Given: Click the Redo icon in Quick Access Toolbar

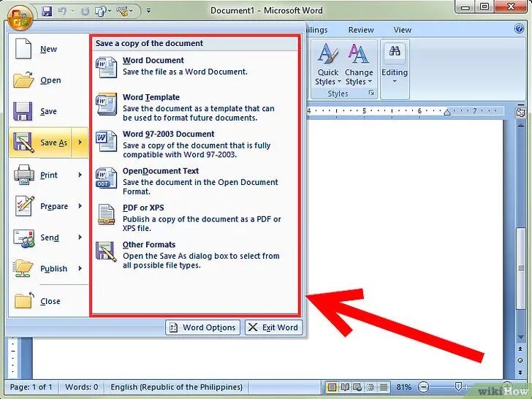Looking at the screenshot, I should [x=85, y=11].
